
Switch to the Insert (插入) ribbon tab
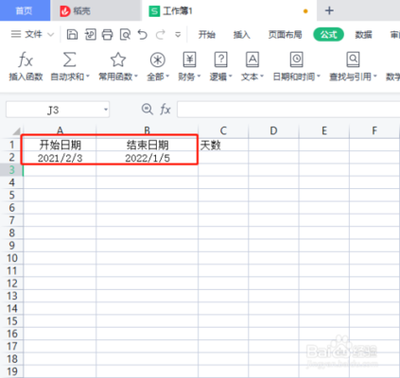(x=242, y=35)
